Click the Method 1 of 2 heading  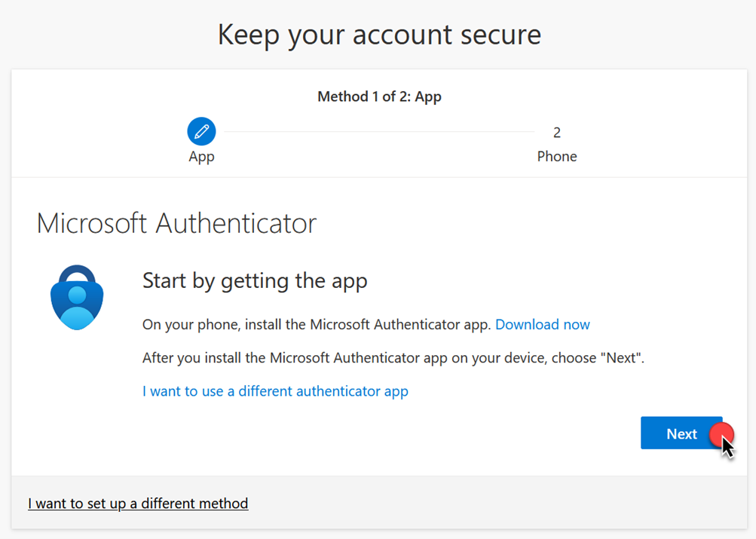point(378,96)
